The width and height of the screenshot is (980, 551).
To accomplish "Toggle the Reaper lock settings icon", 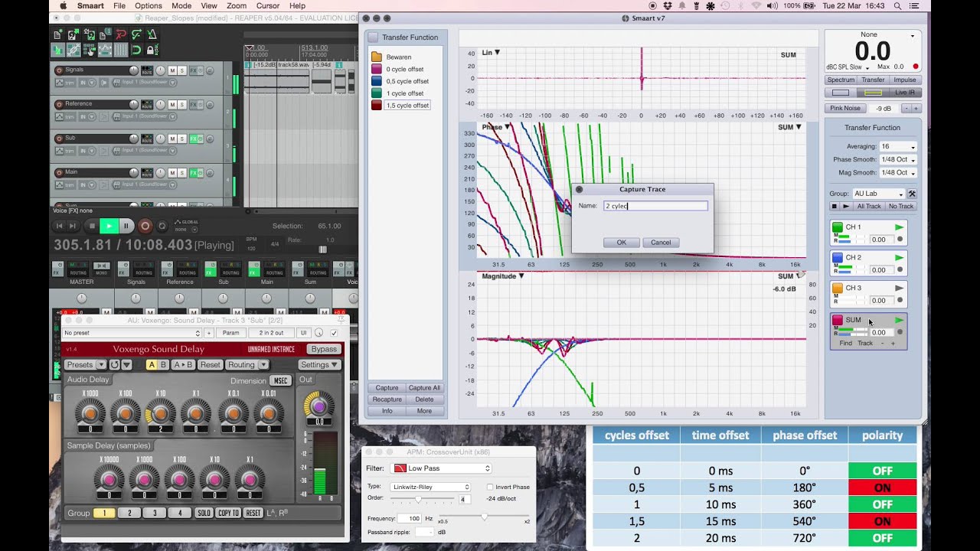I will coord(152,50).
